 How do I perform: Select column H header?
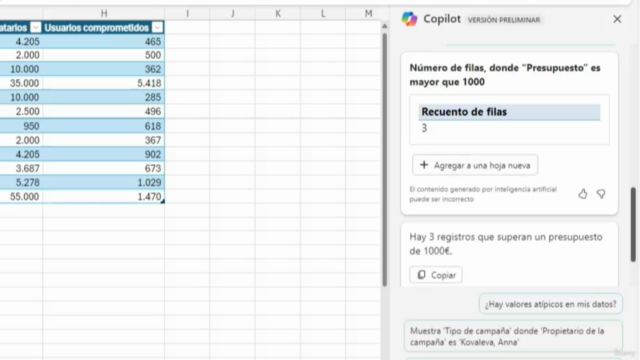[x=104, y=13]
